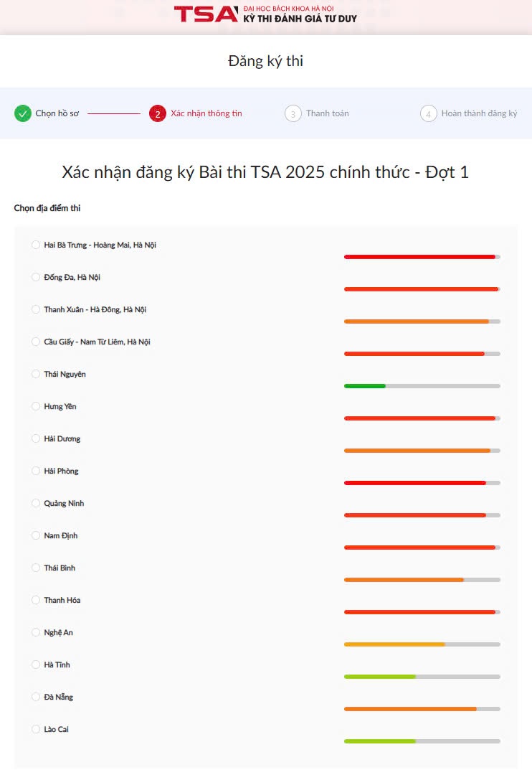Select Đống Đa, Hà Nội radio option
This screenshot has width=532, height=770.
36,277
